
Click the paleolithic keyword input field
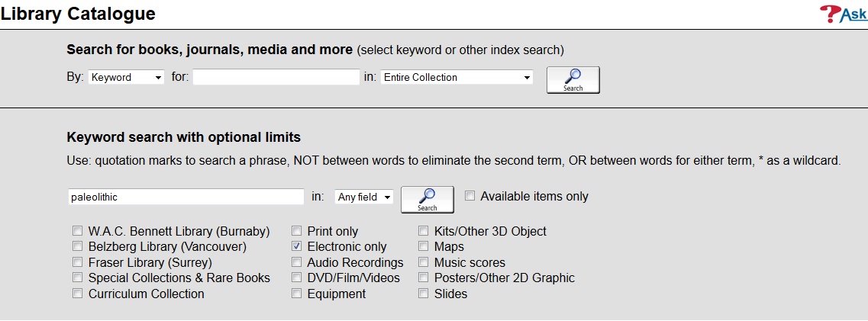(x=186, y=197)
